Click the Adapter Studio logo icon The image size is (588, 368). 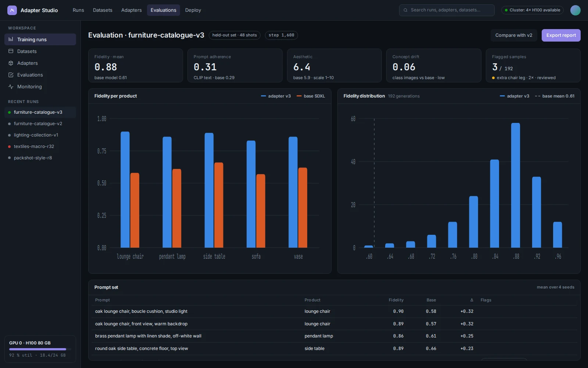pos(12,10)
